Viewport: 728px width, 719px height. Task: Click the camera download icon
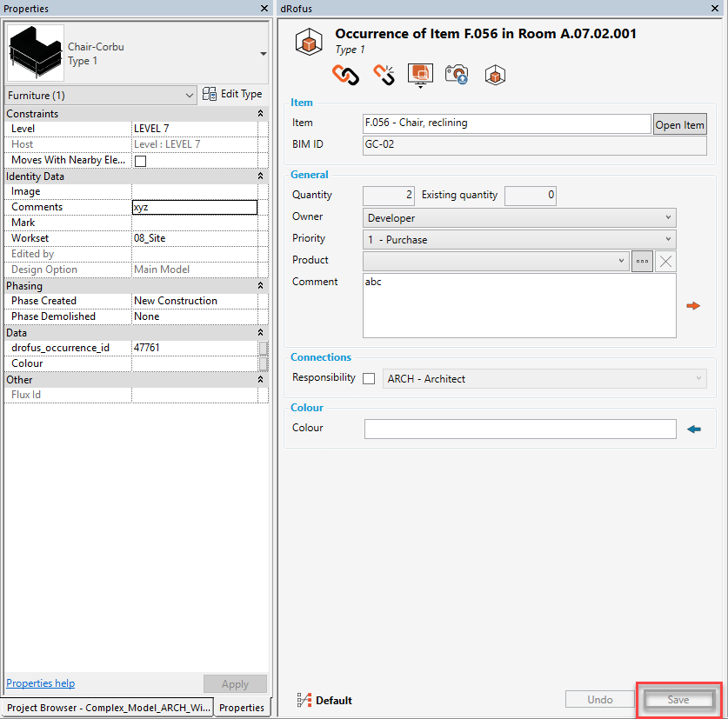click(x=457, y=75)
